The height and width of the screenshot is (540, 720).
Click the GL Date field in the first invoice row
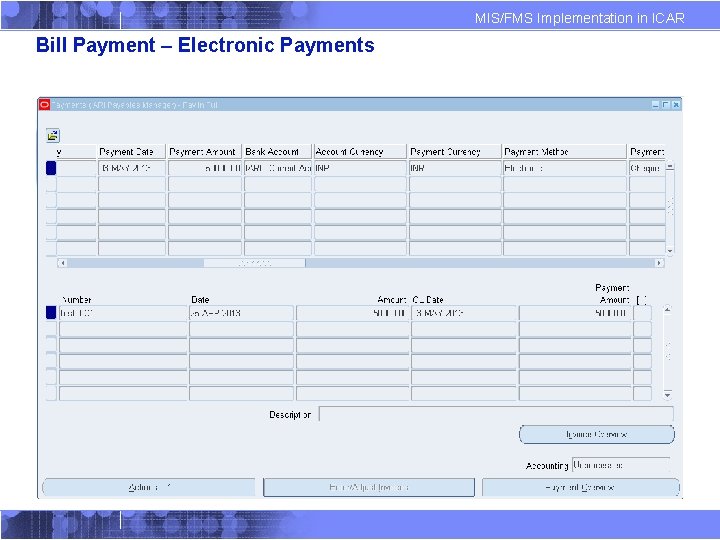tap(464, 313)
